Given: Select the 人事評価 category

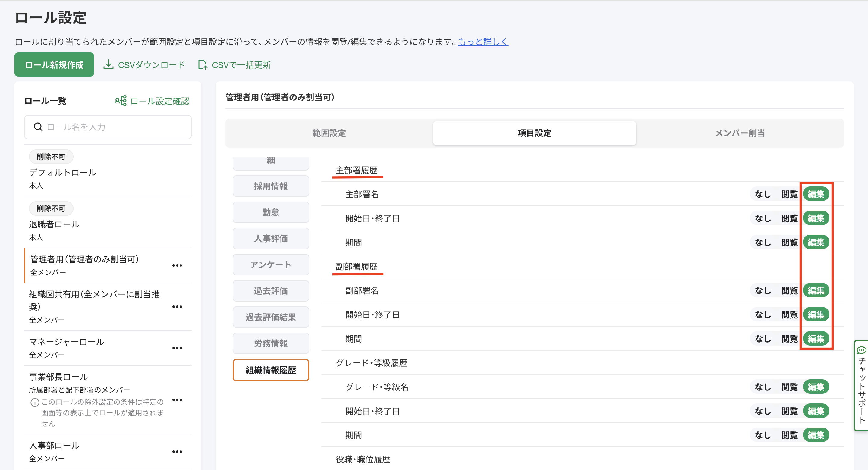Looking at the screenshot, I should [x=271, y=239].
